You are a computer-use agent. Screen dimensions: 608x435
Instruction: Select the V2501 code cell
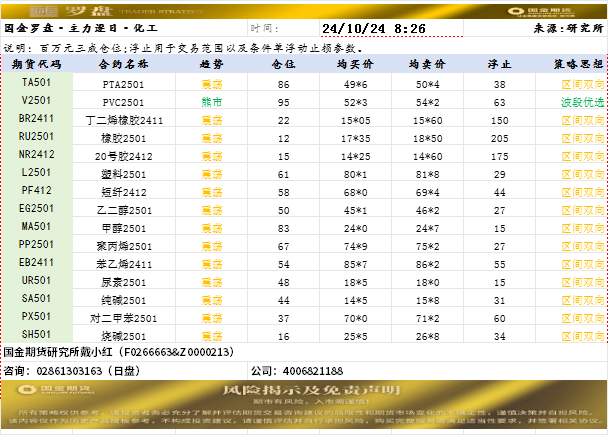click(36, 100)
